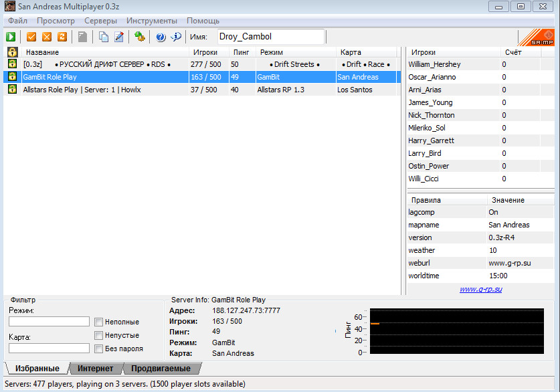Click the weburl rule row

[480, 263]
